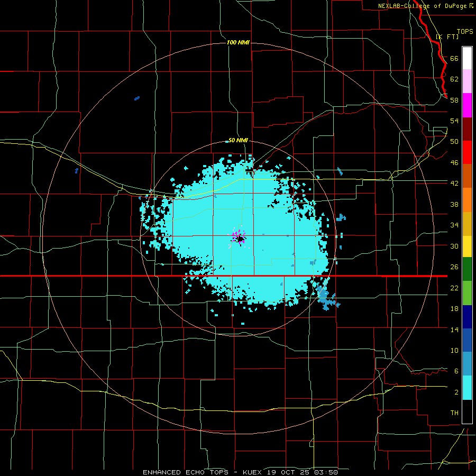Screen dimensions: 476x476
Task: Click the '03:50' timestamp
Action: (326, 472)
